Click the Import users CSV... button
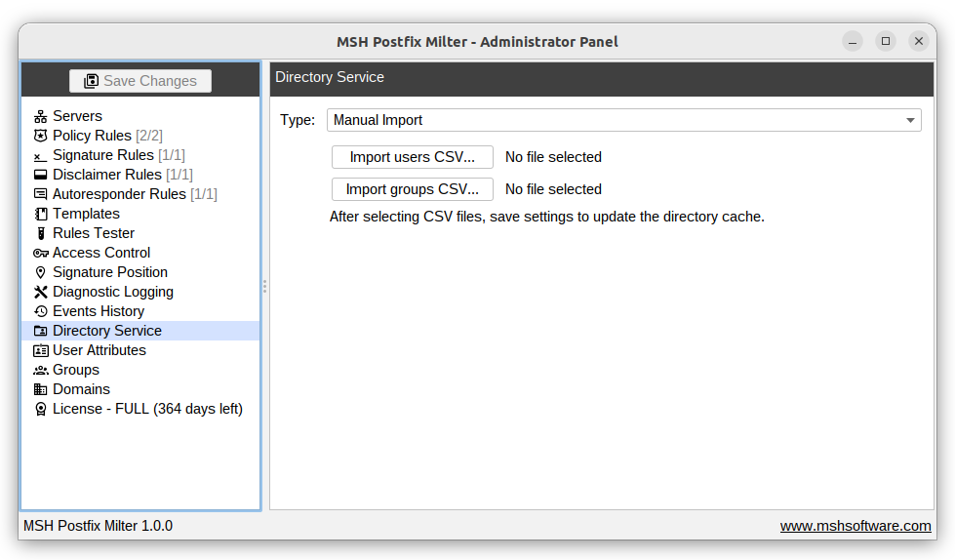Image resolution: width=955 pixels, height=560 pixels. click(413, 157)
